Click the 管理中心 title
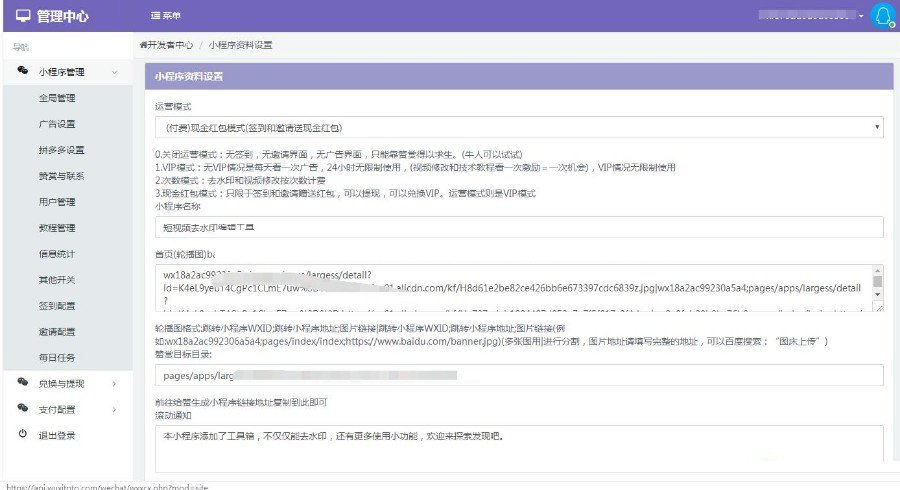Screen dimensions: 900x490 [x=63, y=16]
